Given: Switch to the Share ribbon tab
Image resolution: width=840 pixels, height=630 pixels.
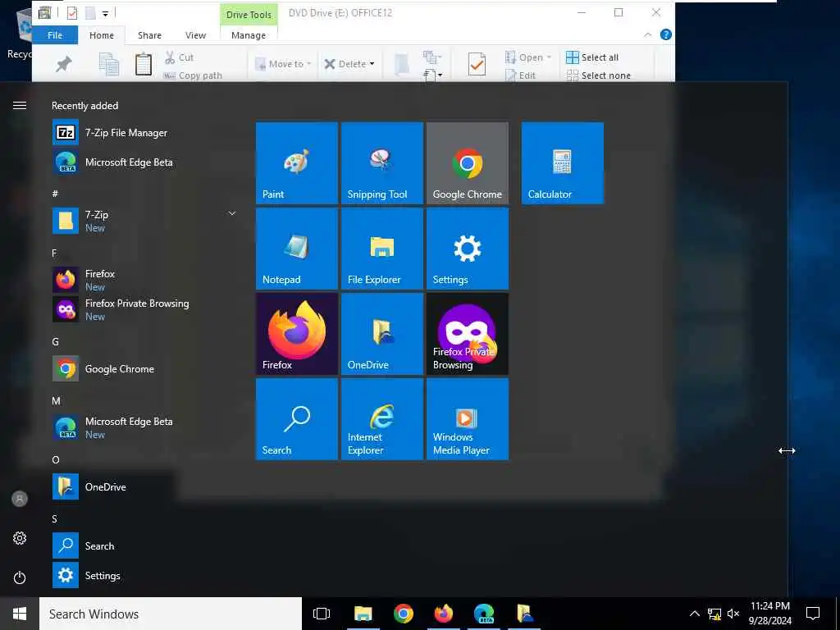Looking at the screenshot, I should [149, 35].
